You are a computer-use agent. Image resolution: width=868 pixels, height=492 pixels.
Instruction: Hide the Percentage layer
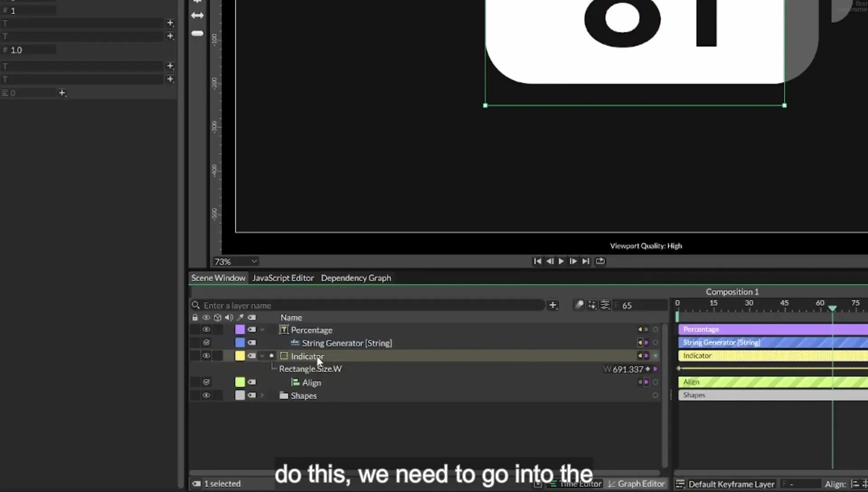tap(206, 330)
